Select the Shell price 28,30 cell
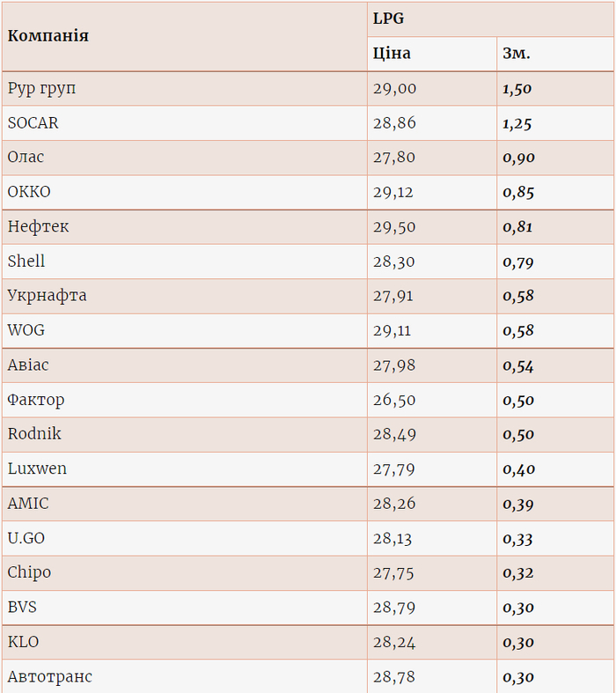 point(394,262)
